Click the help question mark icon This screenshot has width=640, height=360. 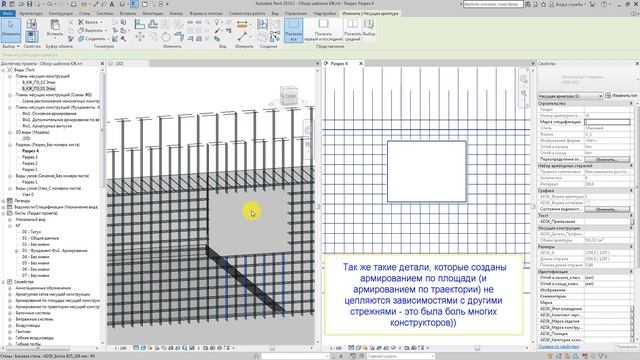(604, 4)
